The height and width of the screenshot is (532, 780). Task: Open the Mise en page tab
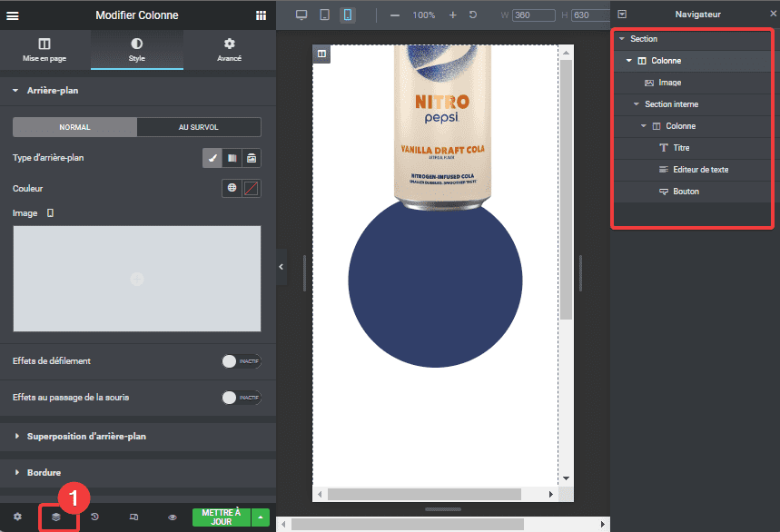[44, 50]
